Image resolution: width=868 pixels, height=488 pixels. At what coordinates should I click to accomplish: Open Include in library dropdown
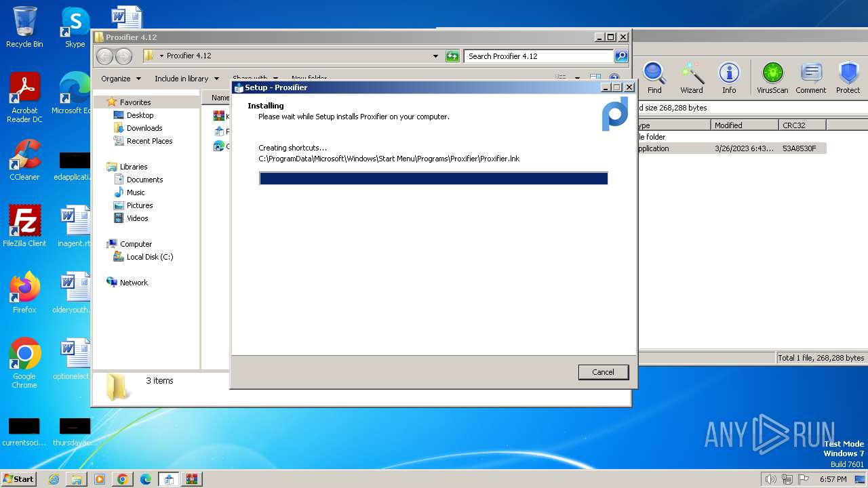[186, 79]
